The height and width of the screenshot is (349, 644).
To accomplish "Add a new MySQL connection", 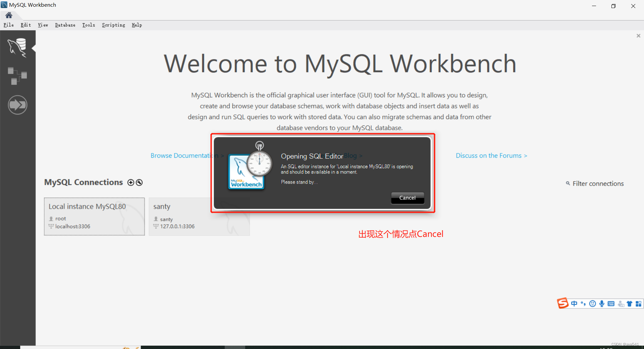I will click(x=130, y=183).
